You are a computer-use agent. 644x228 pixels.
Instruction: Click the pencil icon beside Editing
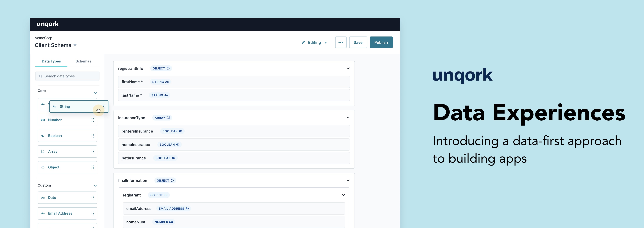tap(303, 42)
